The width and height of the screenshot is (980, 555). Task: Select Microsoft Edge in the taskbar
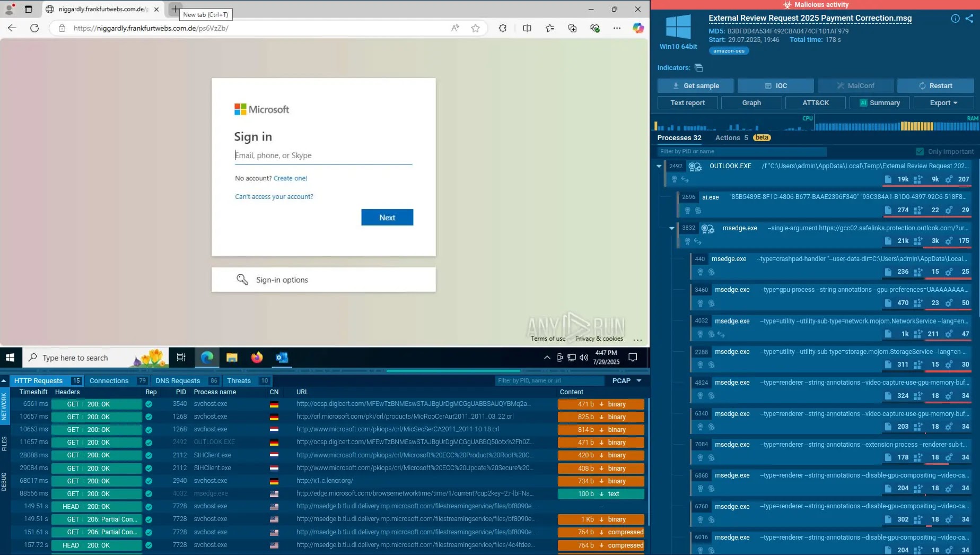coord(207,358)
